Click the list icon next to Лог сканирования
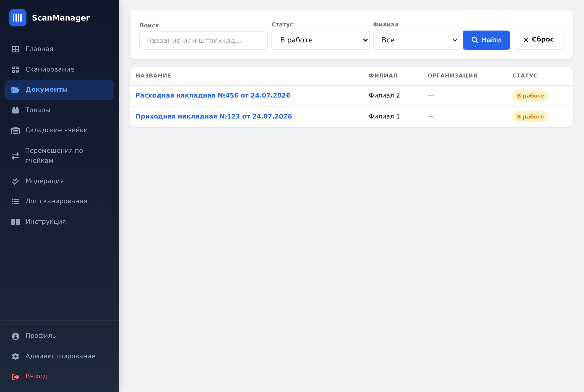 [16, 201]
